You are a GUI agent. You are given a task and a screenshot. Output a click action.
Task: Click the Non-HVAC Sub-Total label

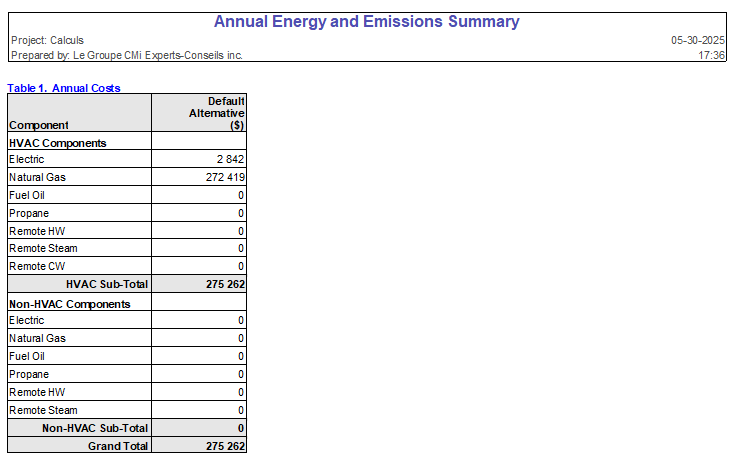coord(95,428)
